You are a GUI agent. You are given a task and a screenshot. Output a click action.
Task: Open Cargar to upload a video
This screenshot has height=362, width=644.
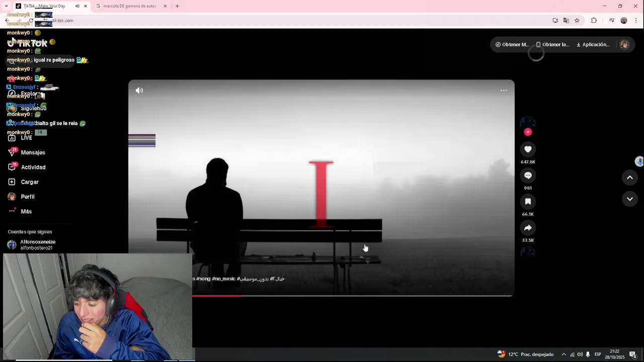coord(23,182)
